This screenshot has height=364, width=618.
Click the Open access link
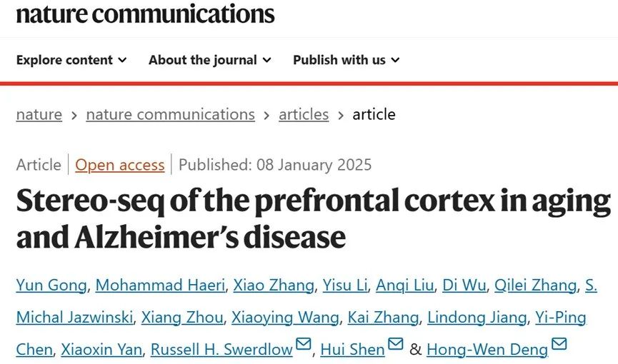(x=120, y=165)
